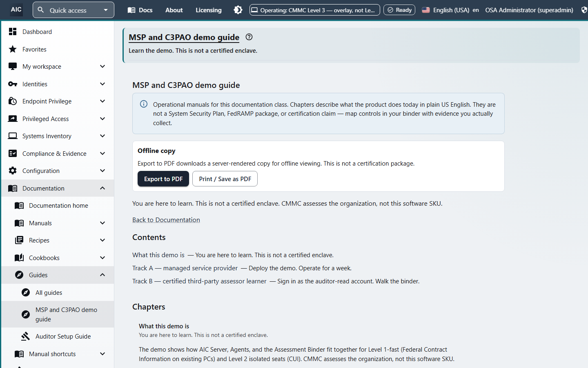This screenshot has width=588, height=368.
Task: Expand the Manuals submenu chevron
Action: pyautogui.click(x=102, y=223)
